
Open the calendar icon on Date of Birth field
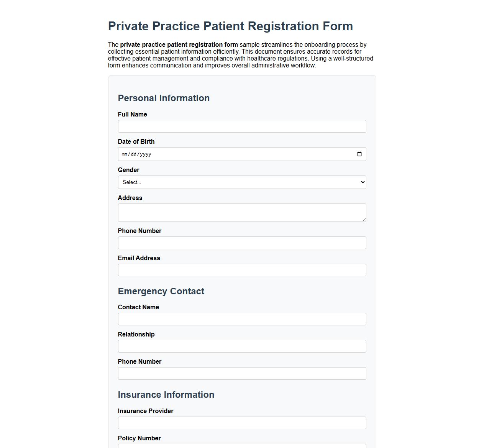tap(359, 154)
